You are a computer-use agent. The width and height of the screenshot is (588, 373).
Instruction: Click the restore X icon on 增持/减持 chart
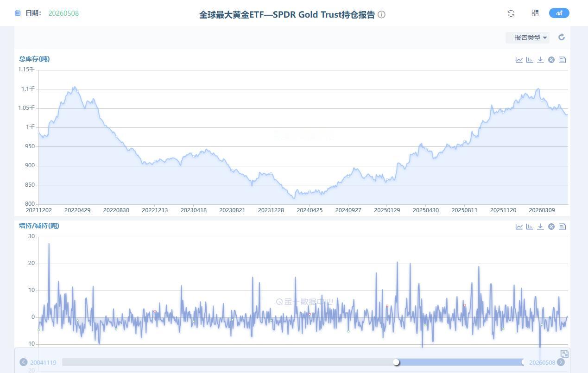(551, 227)
